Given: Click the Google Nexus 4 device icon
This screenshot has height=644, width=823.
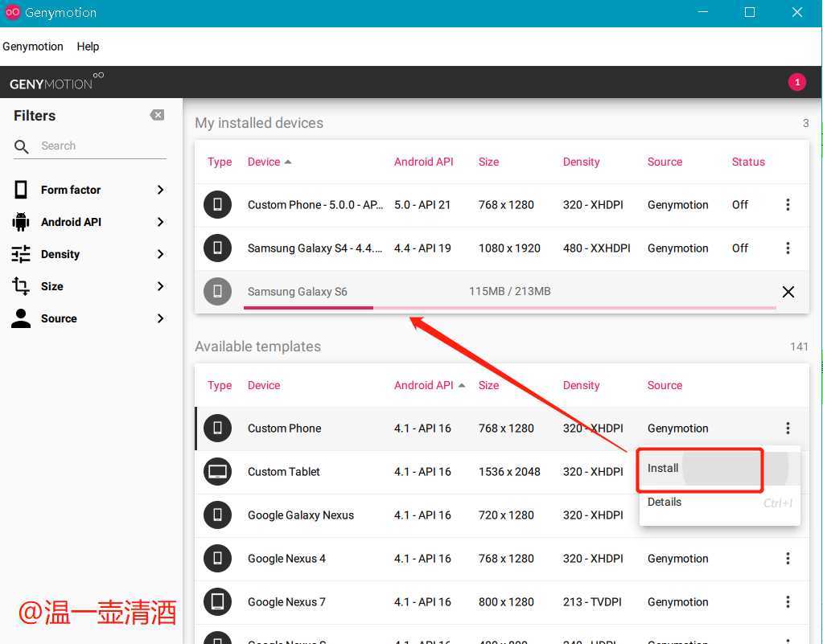Looking at the screenshot, I should (x=217, y=559).
